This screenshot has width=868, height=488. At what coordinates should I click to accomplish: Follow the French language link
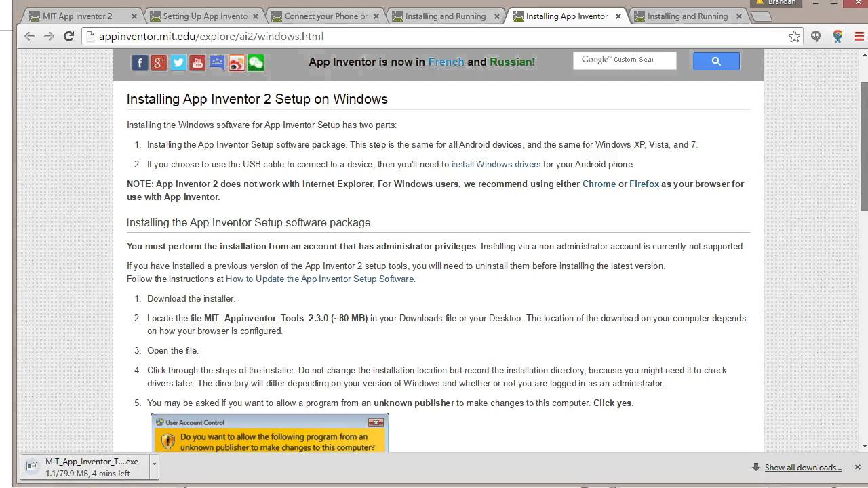[446, 62]
